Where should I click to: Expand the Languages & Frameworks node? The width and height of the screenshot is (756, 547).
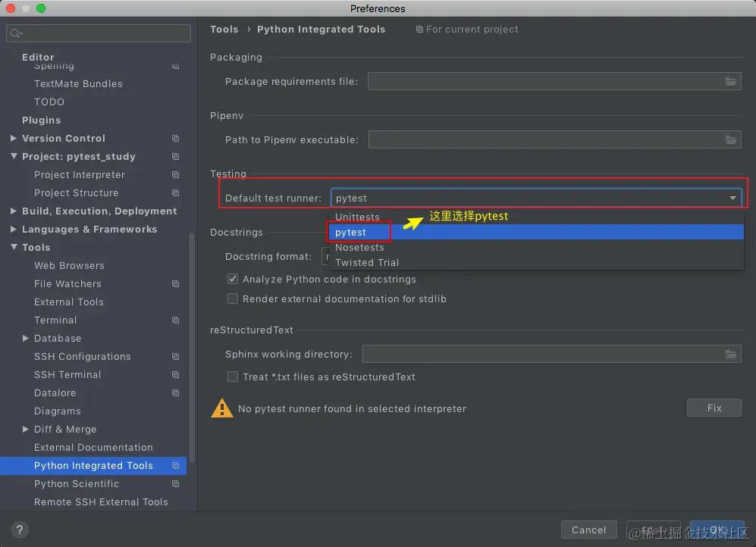click(14, 230)
